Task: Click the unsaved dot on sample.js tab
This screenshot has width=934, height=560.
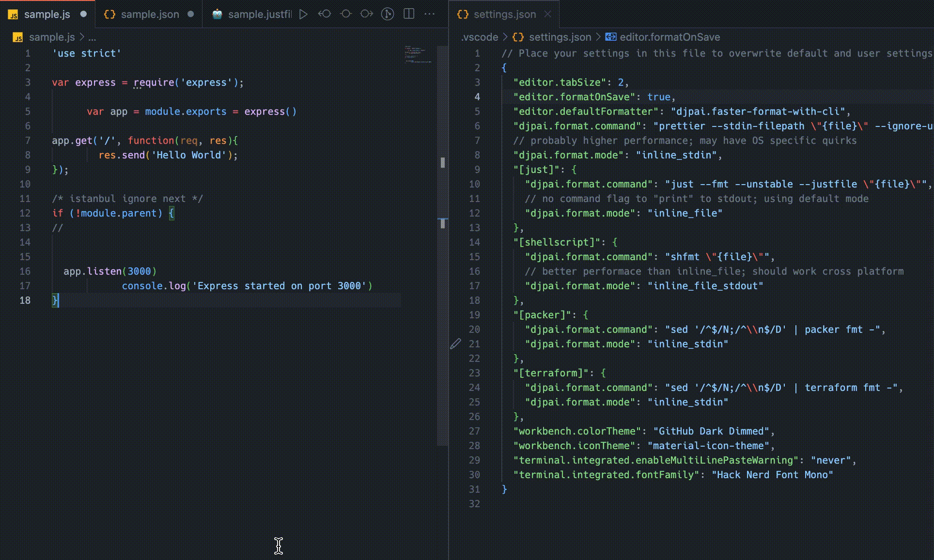Action: (83, 14)
